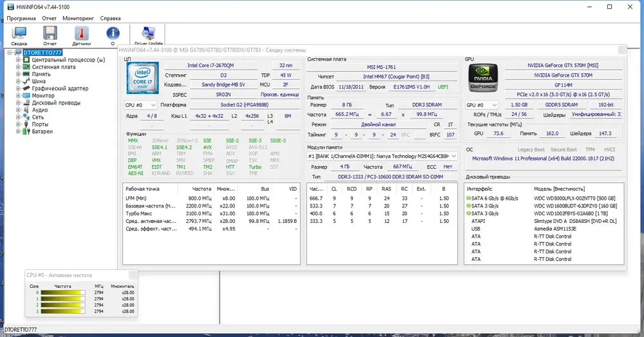This screenshot has width=644, height=337.
Task: Click the Батареи battery tree icon
Action: point(26,131)
